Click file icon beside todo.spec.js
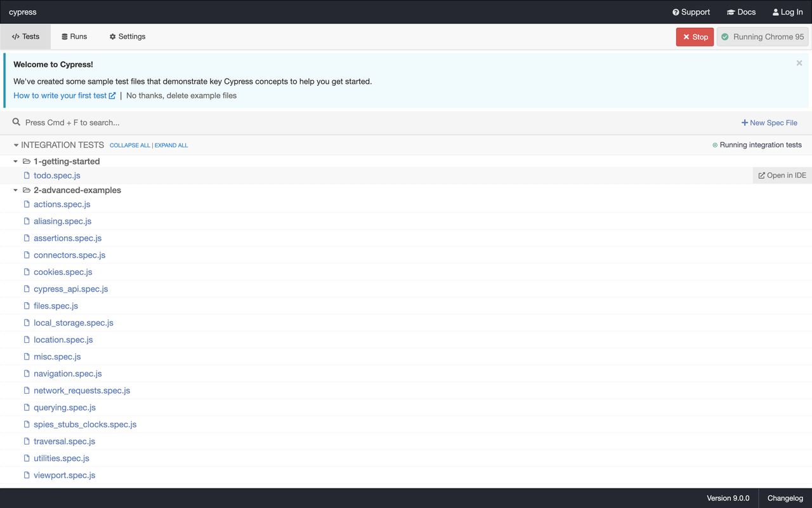 [27, 175]
